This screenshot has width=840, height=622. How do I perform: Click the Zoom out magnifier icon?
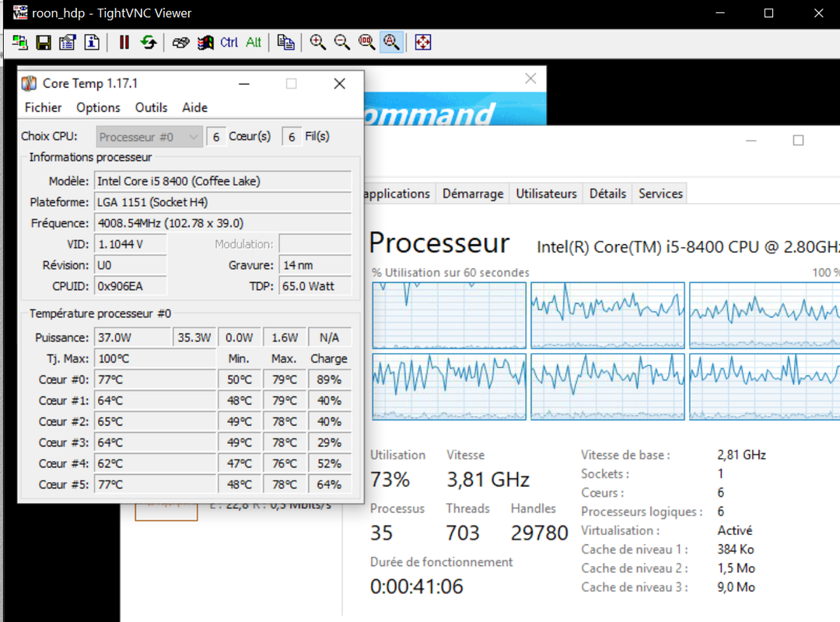coord(341,42)
